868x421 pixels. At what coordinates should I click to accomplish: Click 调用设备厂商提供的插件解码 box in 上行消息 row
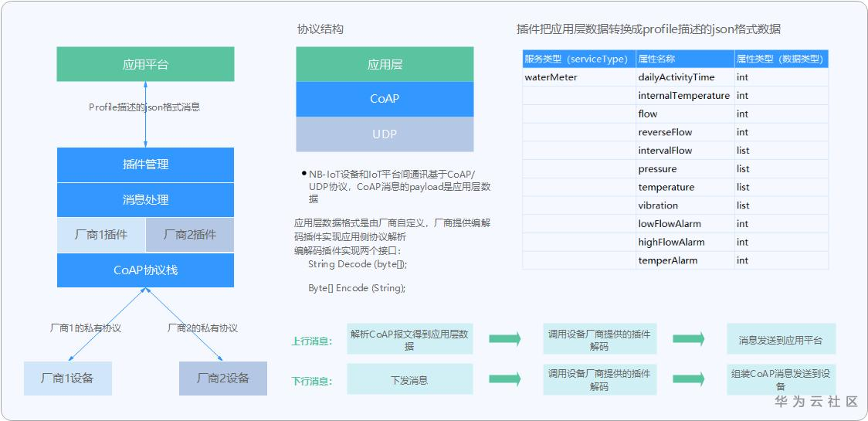tap(599, 339)
